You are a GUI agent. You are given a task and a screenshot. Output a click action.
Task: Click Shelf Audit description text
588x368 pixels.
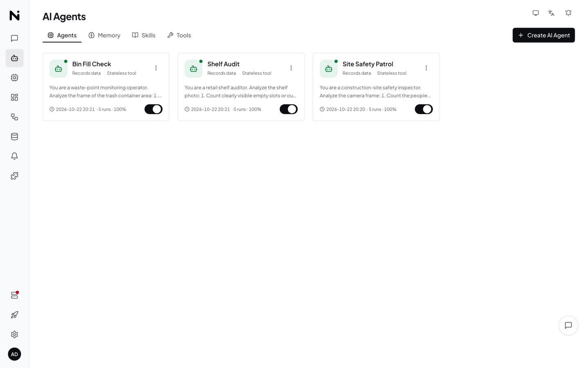(241, 92)
